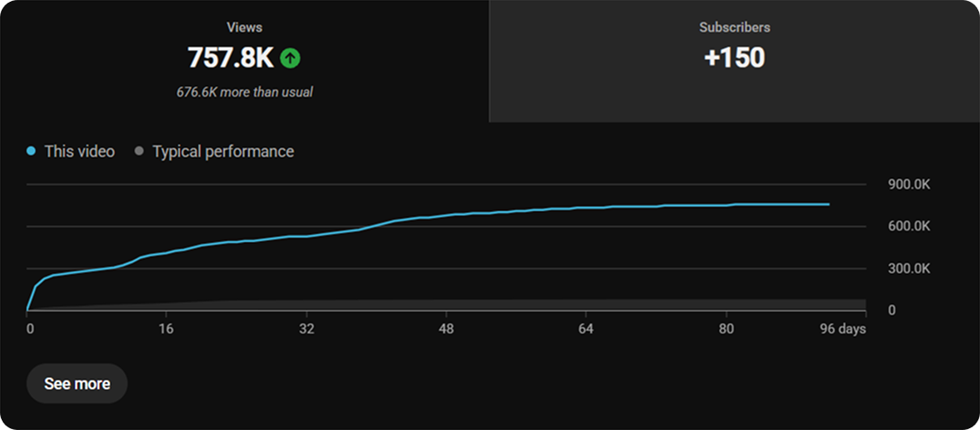Click the day 64 x-axis label

[x=586, y=329]
